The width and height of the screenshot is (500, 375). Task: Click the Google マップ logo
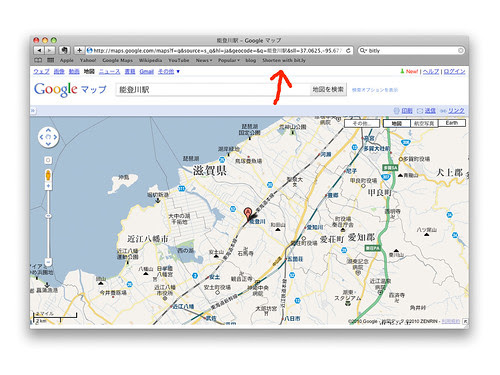70,89
